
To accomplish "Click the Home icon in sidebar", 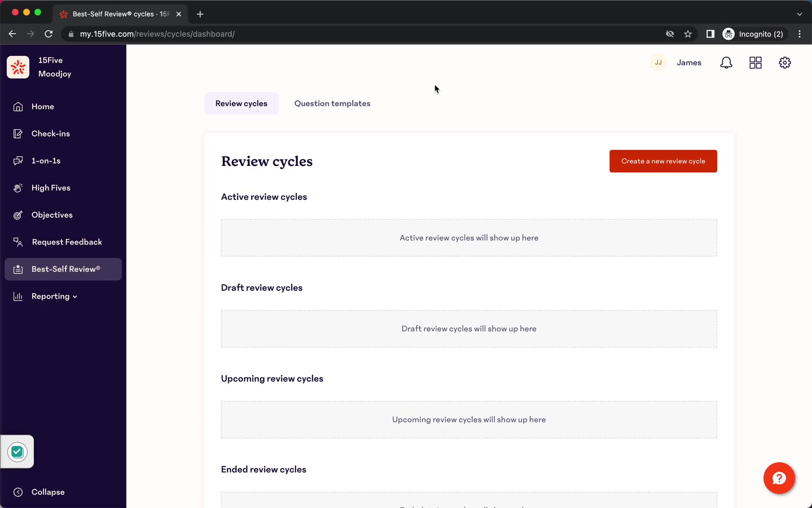I will click(x=17, y=106).
